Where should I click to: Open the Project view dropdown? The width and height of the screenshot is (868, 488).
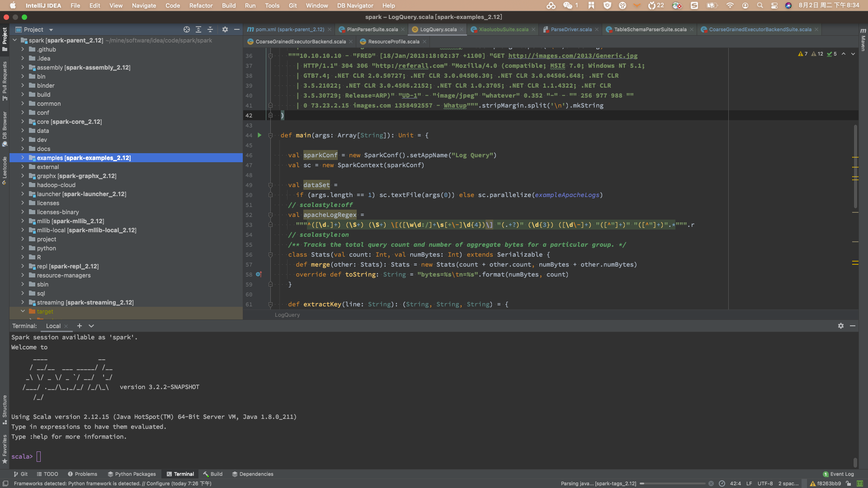51,30
